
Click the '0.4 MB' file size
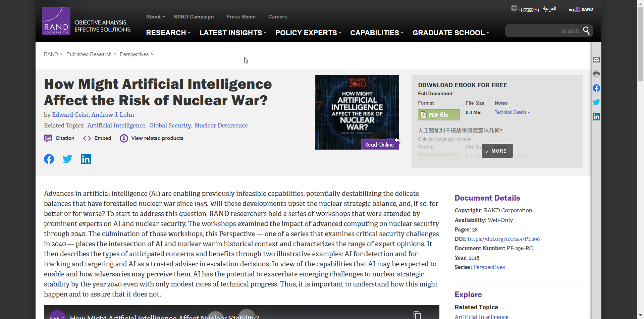473,112
